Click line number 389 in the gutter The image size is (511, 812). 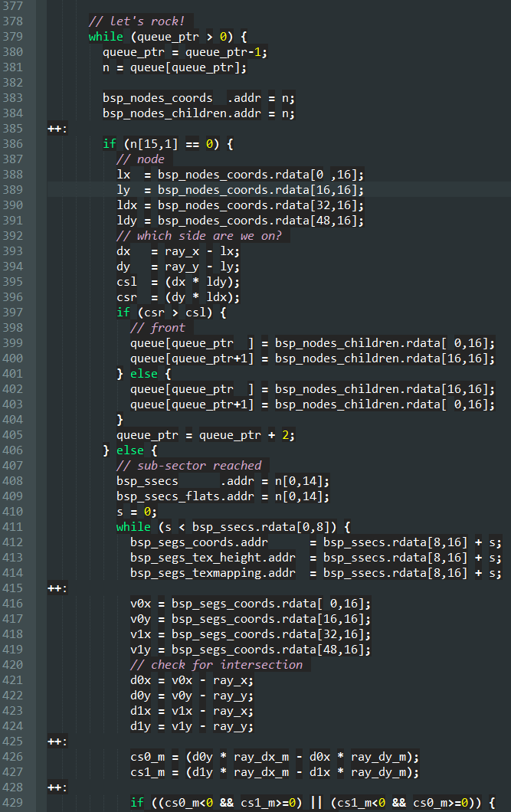click(13, 189)
